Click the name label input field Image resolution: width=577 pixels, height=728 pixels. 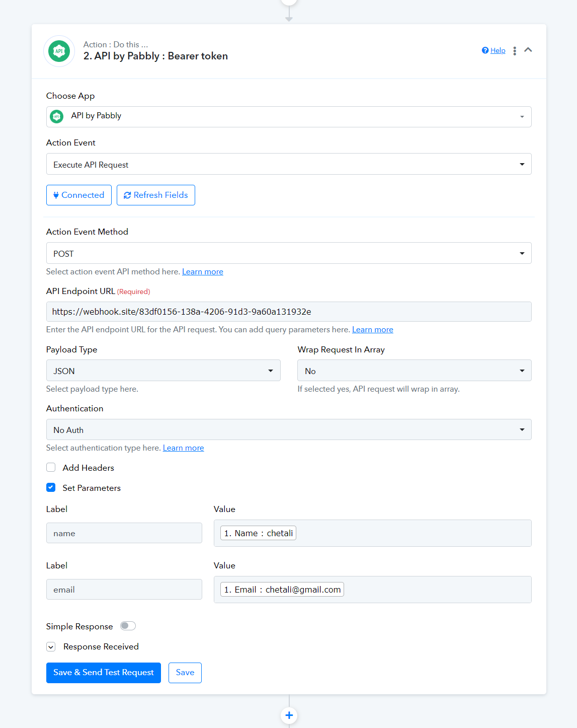(x=124, y=533)
